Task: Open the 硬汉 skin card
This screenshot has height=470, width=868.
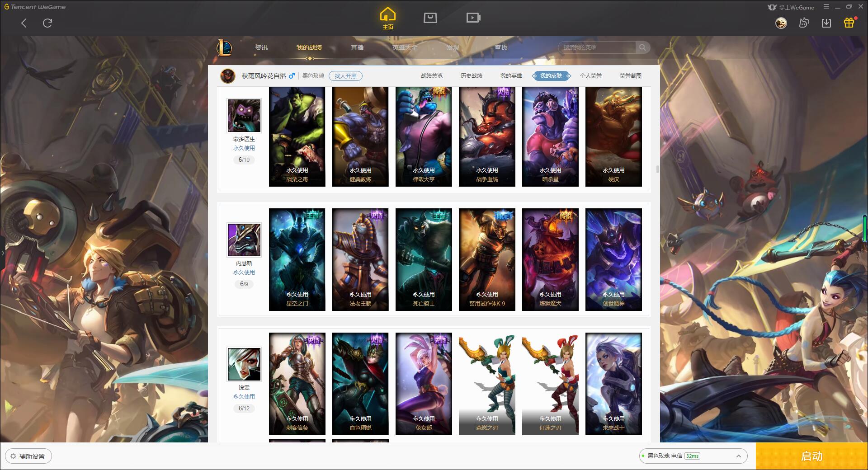Action: [x=613, y=136]
